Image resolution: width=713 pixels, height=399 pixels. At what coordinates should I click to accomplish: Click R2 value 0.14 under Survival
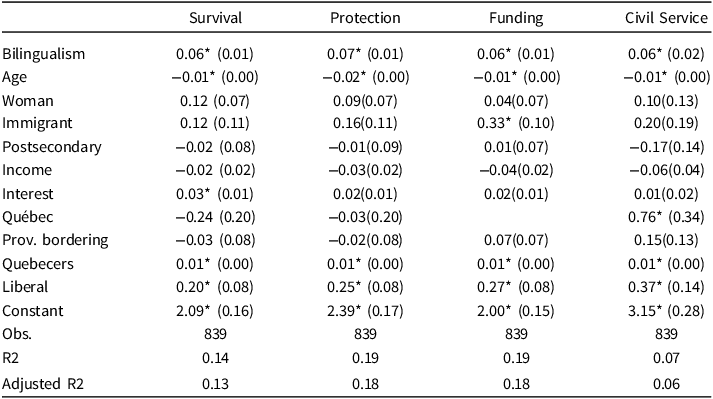tap(216, 358)
